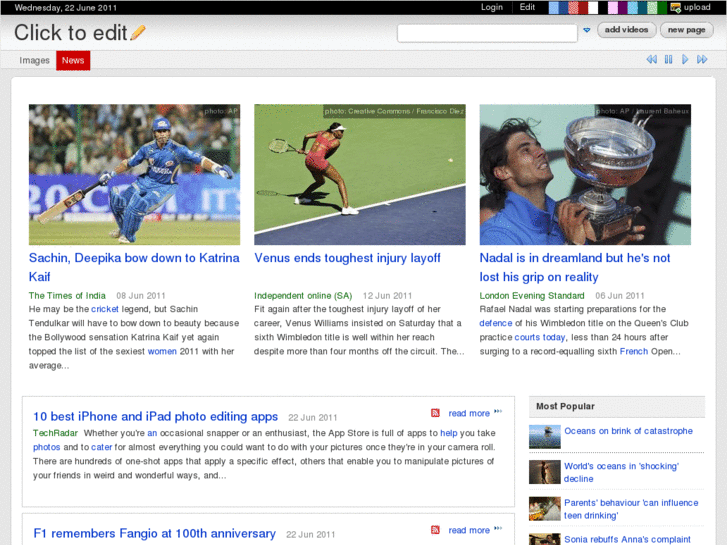
Task: Click thumbnail next to World's oceans story
Action: (545, 472)
